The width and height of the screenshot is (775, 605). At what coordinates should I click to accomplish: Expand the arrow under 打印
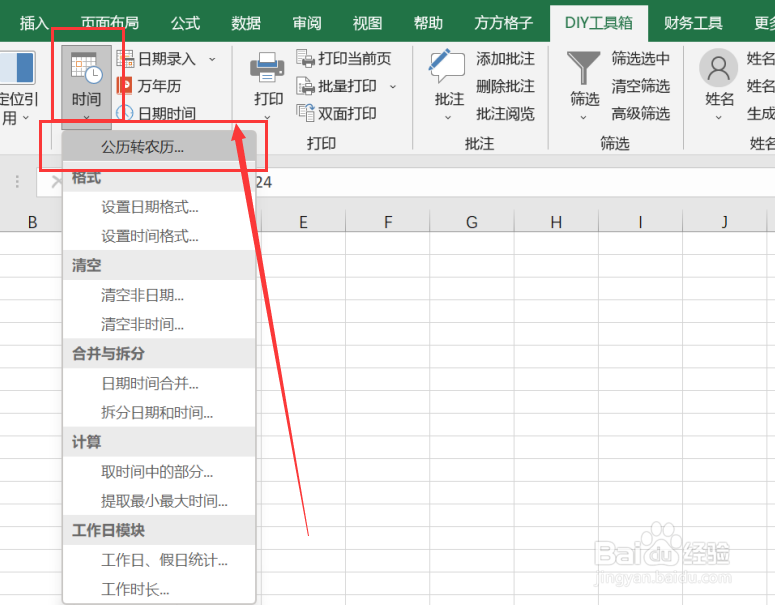(267, 118)
